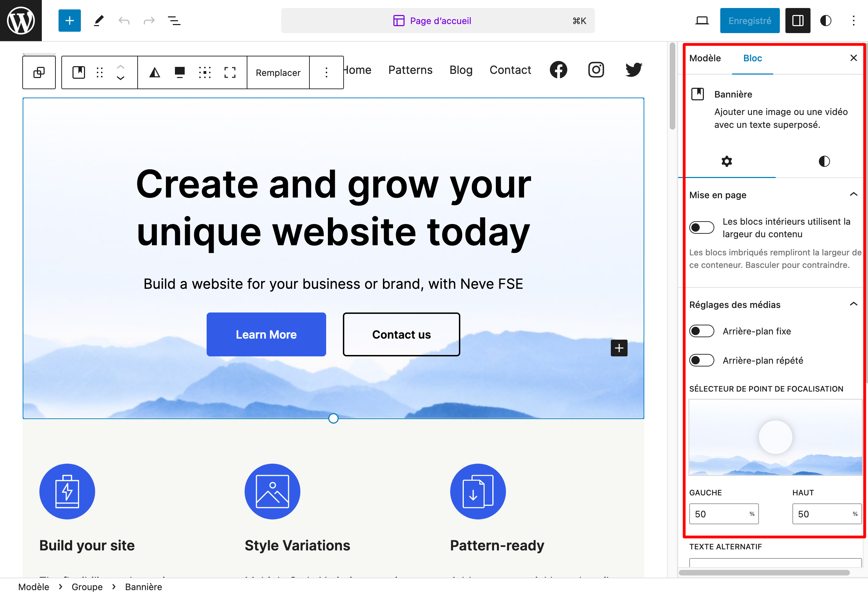868x595 pixels.
Task: Toggle full height on the Bannière block
Action: point(230,72)
